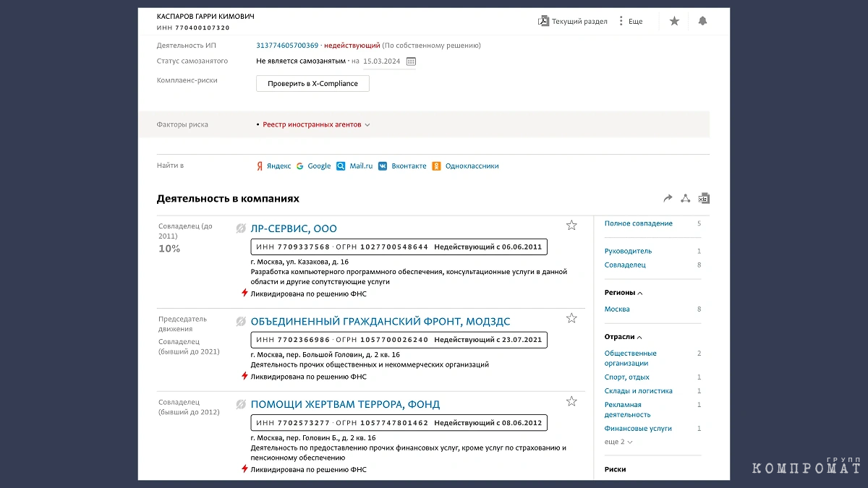Click ЛР-СЕРВИС INN 7709337568 details box
Image resolution: width=868 pixels, height=488 pixels.
399,247
